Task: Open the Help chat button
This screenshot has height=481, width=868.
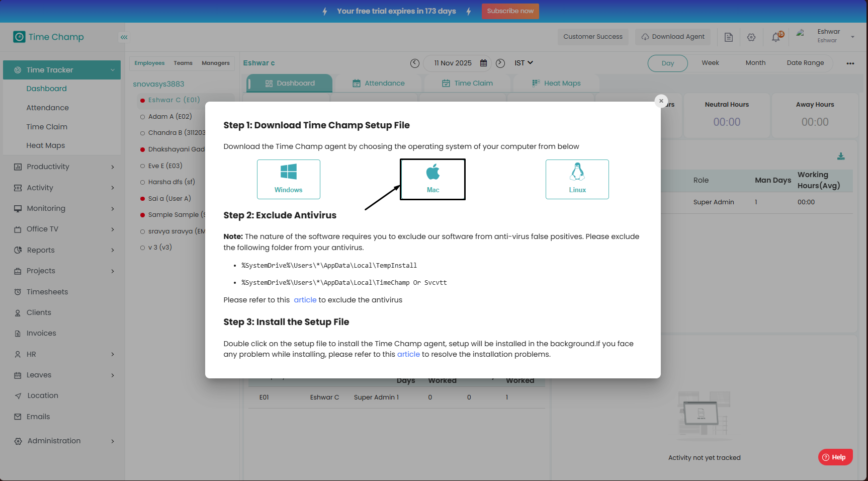Action: (x=835, y=457)
